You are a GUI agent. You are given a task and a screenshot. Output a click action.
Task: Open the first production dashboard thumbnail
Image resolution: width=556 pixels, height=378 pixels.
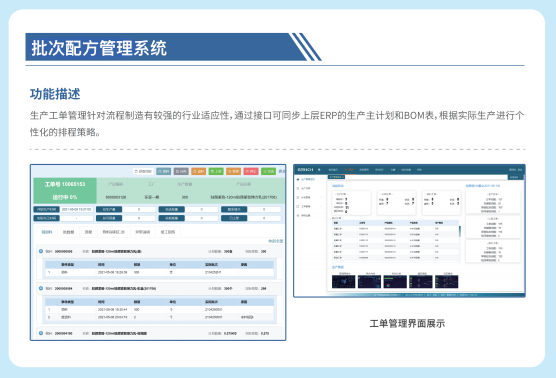(x=343, y=282)
